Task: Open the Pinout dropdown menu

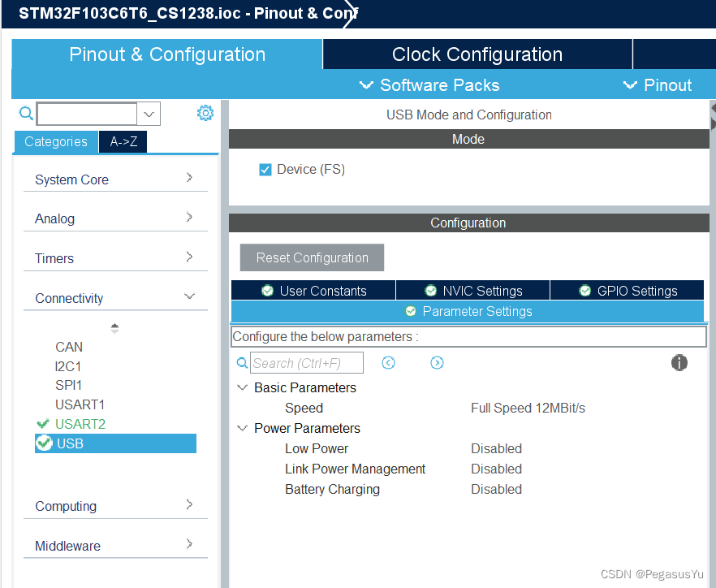Action: (x=658, y=85)
